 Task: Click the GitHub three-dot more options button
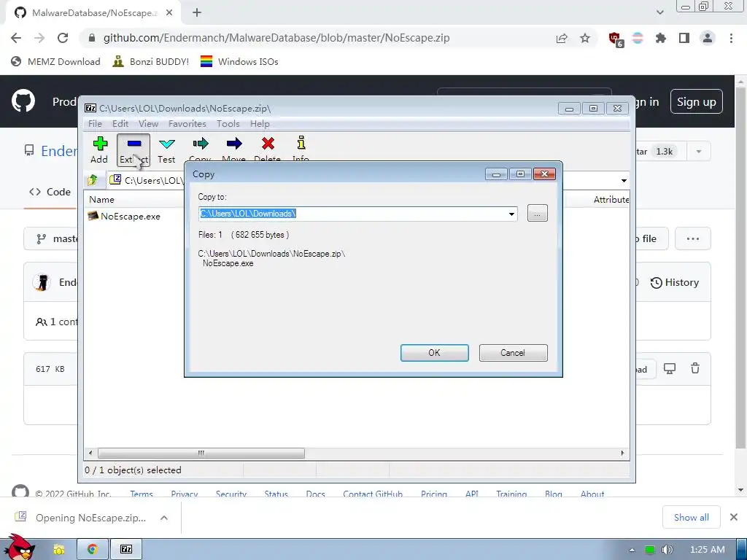693,238
